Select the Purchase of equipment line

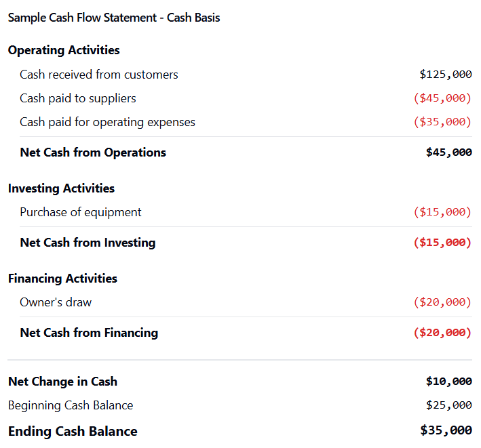click(81, 212)
